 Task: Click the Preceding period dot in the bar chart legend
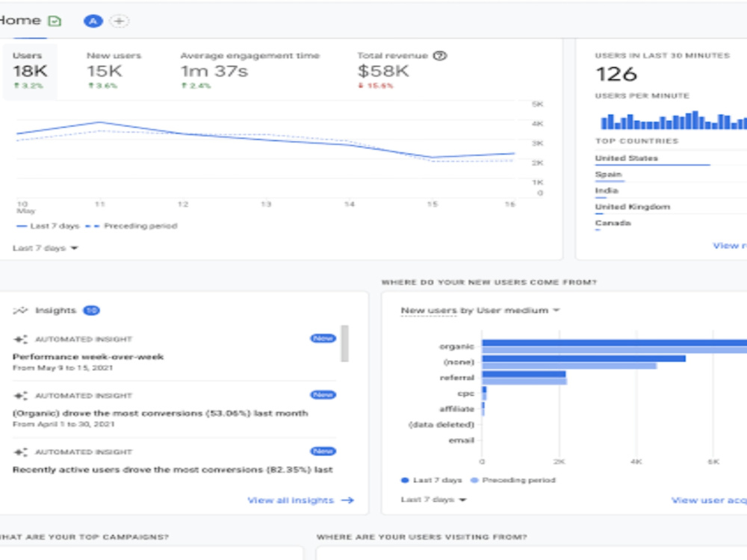474,480
